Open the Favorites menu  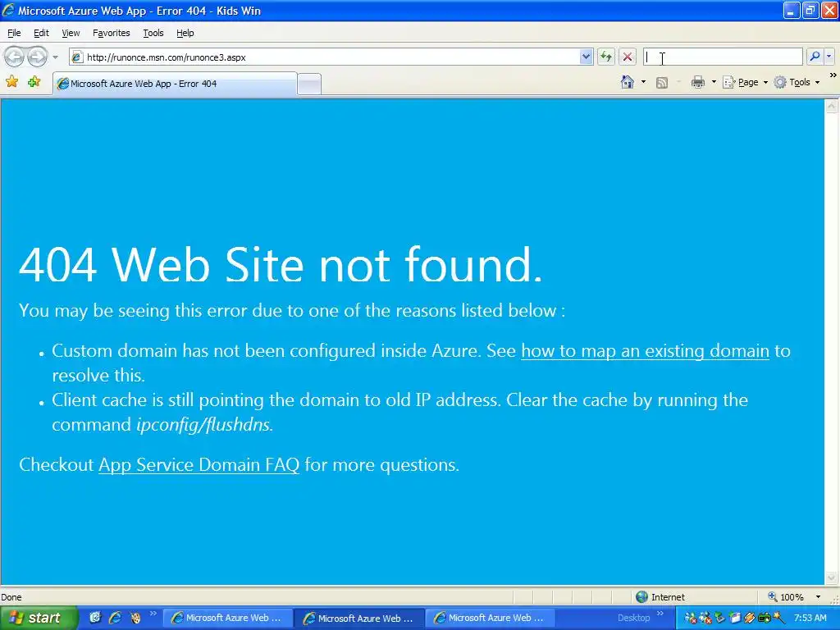(x=112, y=33)
